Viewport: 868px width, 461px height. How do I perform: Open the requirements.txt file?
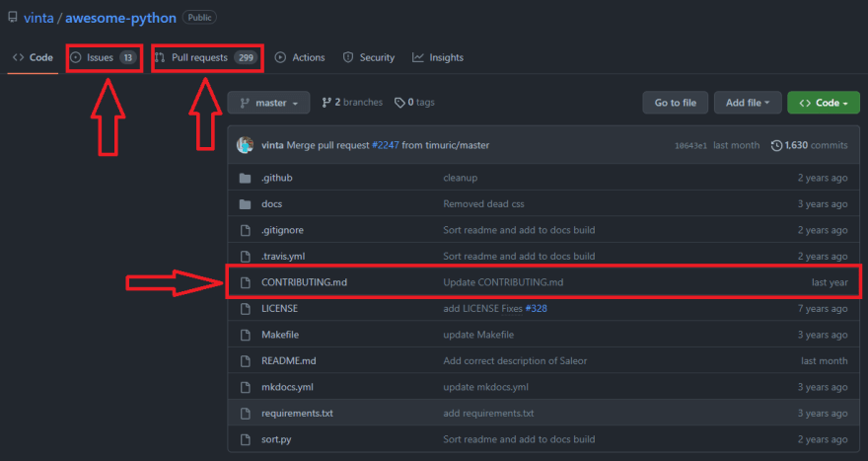coord(297,414)
